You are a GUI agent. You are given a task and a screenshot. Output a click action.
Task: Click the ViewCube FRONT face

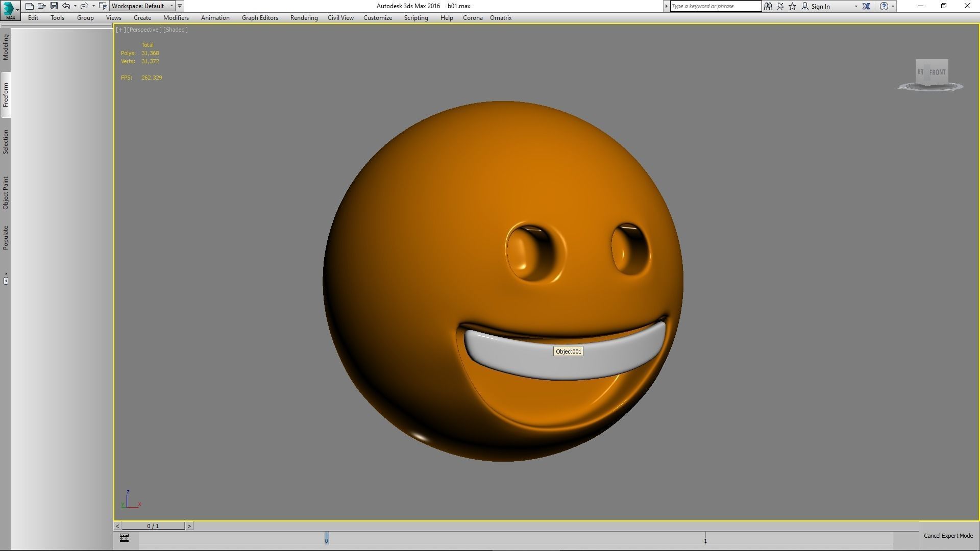pyautogui.click(x=938, y=72)
